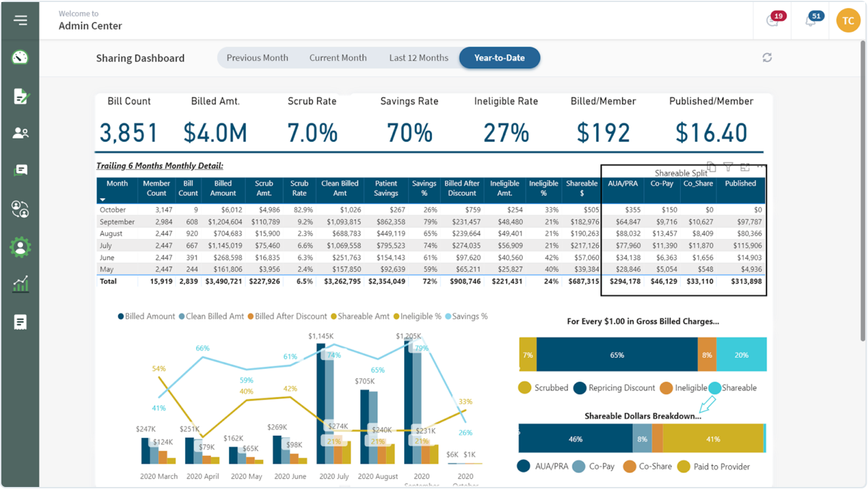Click the AUA/PRA column header

point(623,190)
